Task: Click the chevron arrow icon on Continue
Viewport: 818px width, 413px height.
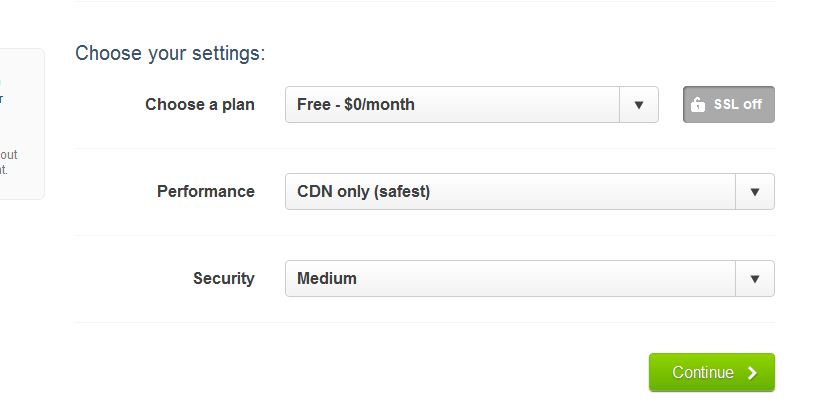Action: (x=752, y=372)
